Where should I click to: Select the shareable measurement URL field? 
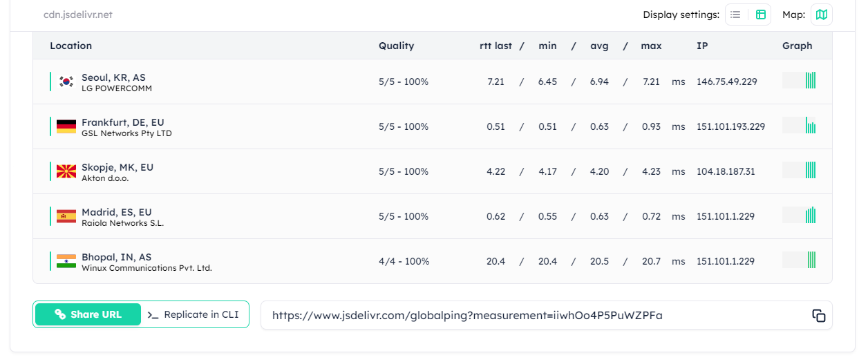coord(532,315)
